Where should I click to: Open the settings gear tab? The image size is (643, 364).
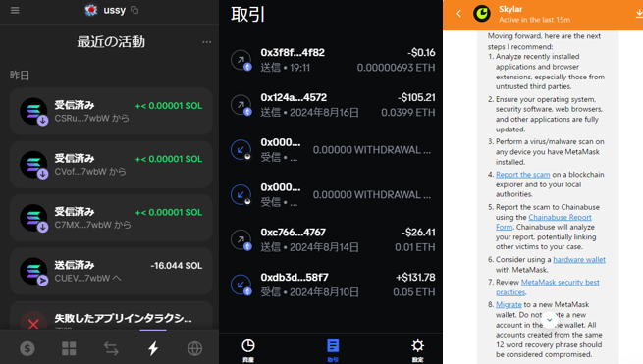417,349
